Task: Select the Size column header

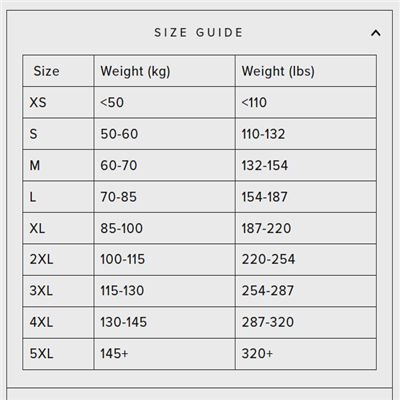Action: pyautogui.click(x=58, y=71)
